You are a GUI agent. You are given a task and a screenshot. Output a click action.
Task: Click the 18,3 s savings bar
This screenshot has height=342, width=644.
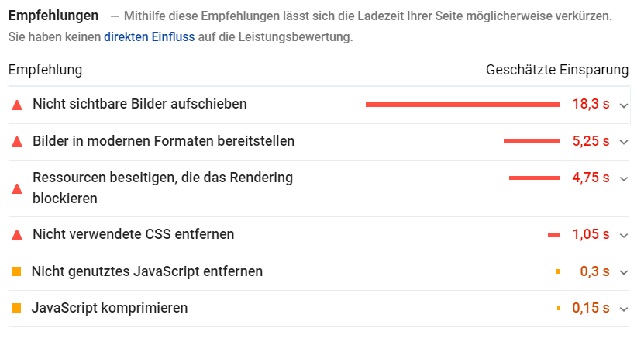coord(463,105)
